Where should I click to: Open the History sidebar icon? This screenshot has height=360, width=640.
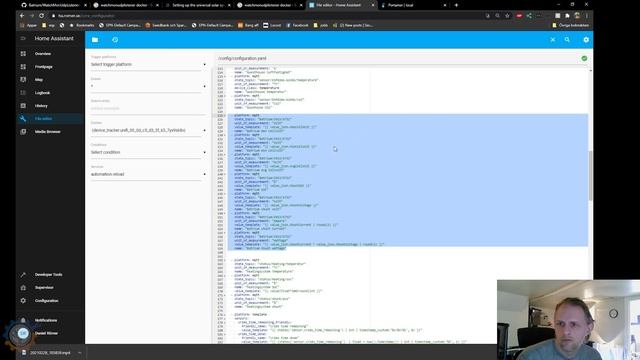click(23, 106)
